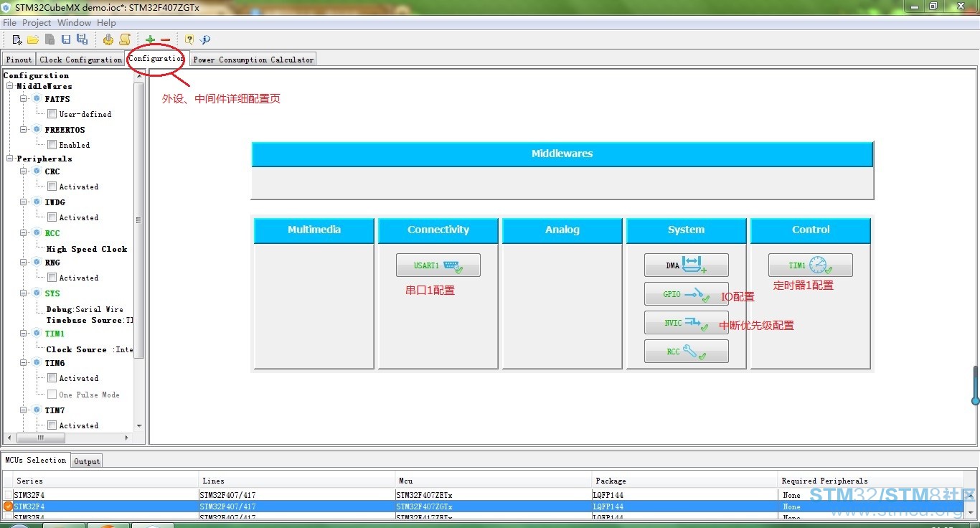Click the Package column header

pyautogui.click(x=685, y=481)
